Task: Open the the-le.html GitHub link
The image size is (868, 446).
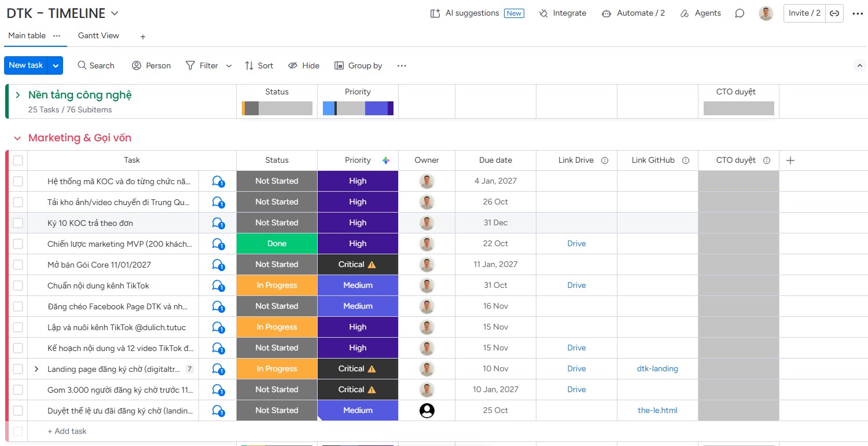Action: coord(657,411)
